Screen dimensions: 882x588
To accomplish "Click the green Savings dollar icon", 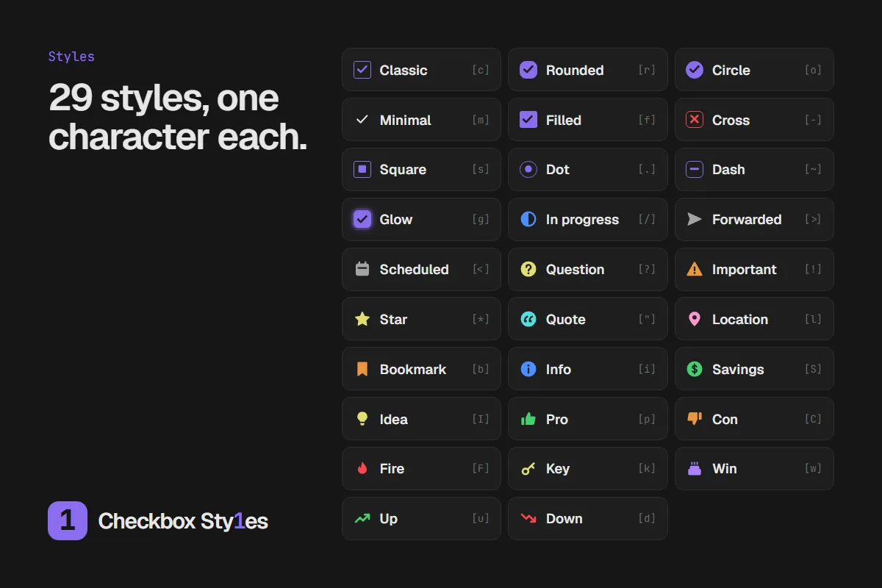I will (695, 369).
